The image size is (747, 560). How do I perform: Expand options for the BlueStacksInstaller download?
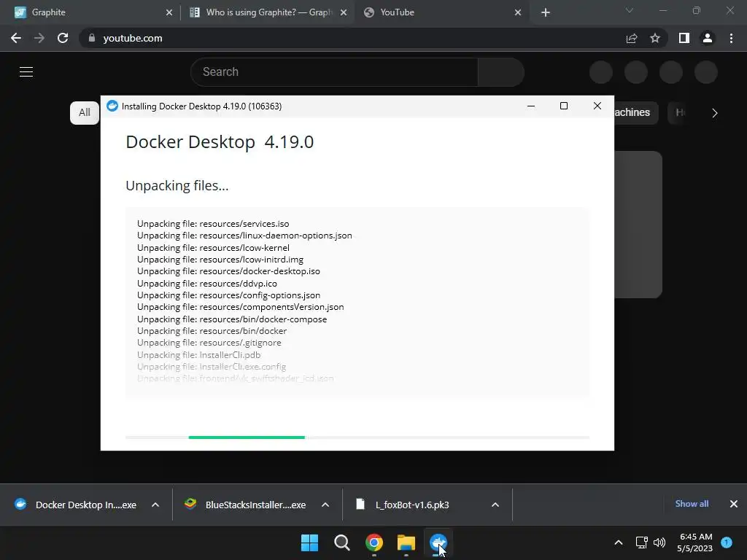click(325, 505)
